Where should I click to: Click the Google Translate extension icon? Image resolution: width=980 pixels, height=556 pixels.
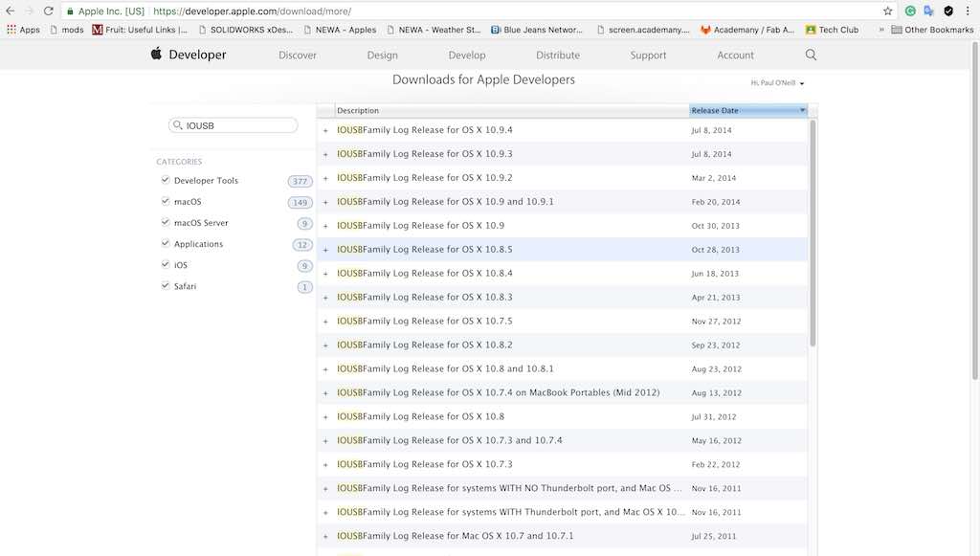928,11
